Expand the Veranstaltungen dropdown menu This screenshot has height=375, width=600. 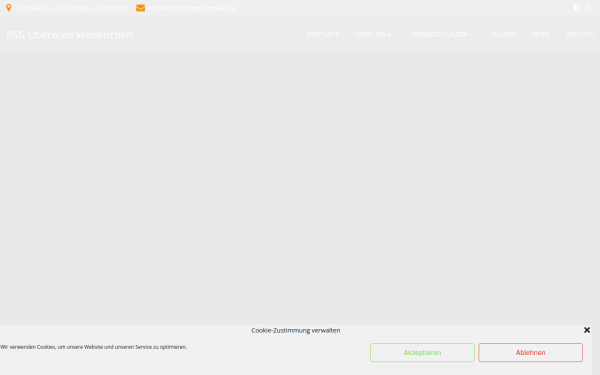pyautogui.click(x=442, y=34)
